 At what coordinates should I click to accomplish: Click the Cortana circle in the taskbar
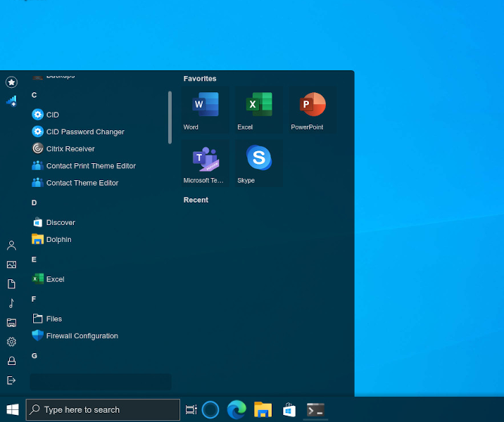[210, 409]
